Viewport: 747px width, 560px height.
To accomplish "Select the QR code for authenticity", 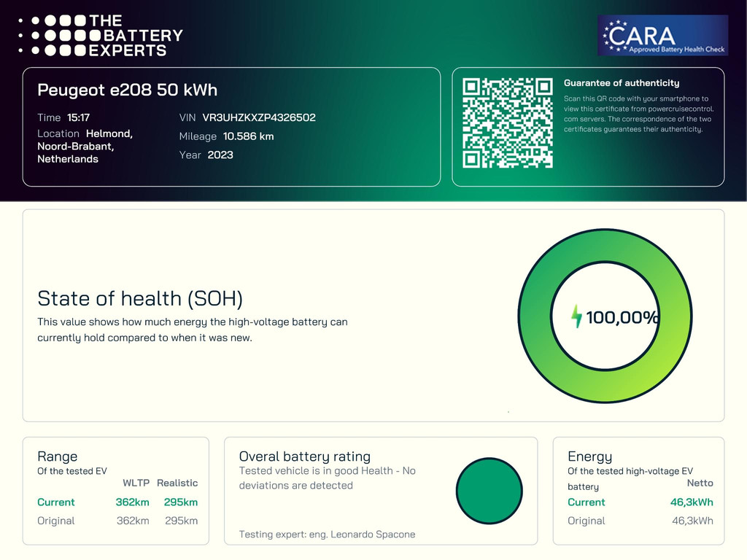I will 508,122.
